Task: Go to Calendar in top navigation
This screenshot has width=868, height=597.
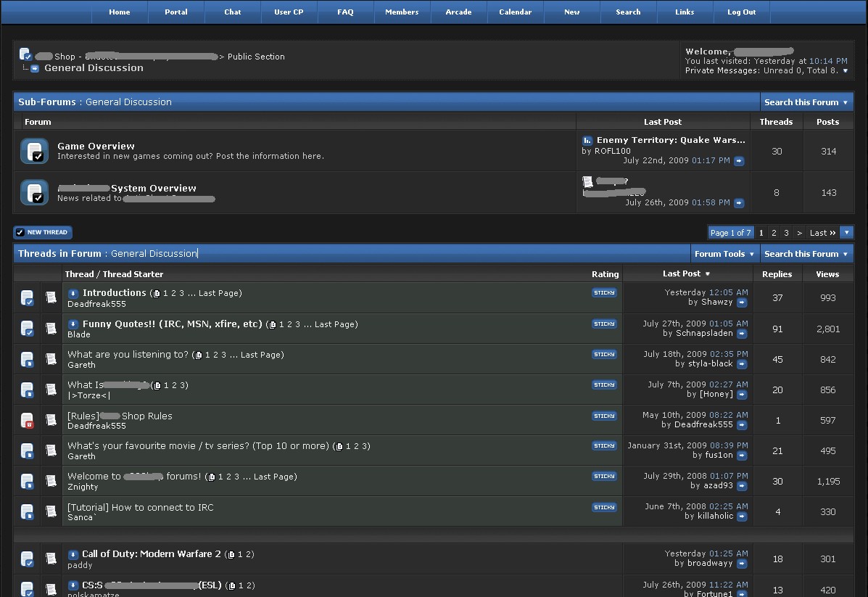Action: coord(515,12)
